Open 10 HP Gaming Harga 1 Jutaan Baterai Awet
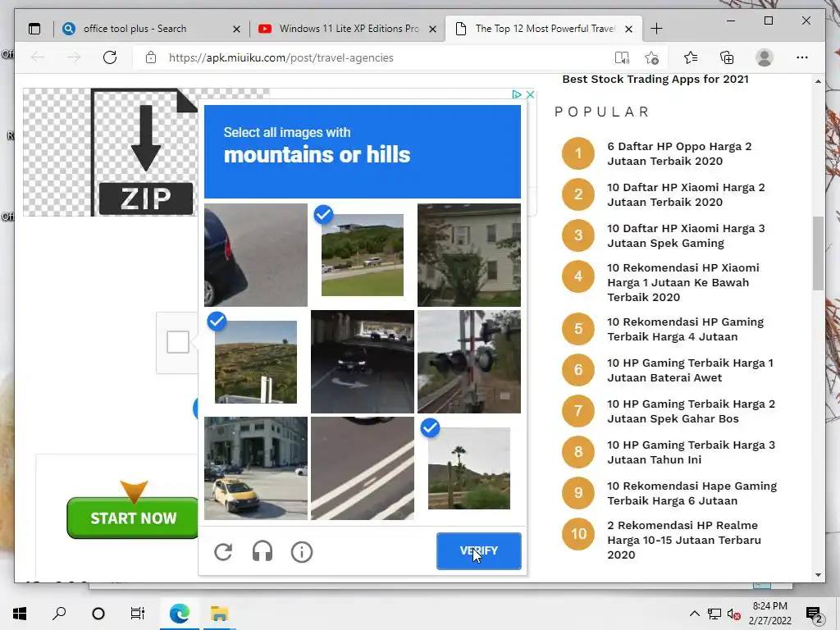 pyautogui.click(x=690, y=370)
